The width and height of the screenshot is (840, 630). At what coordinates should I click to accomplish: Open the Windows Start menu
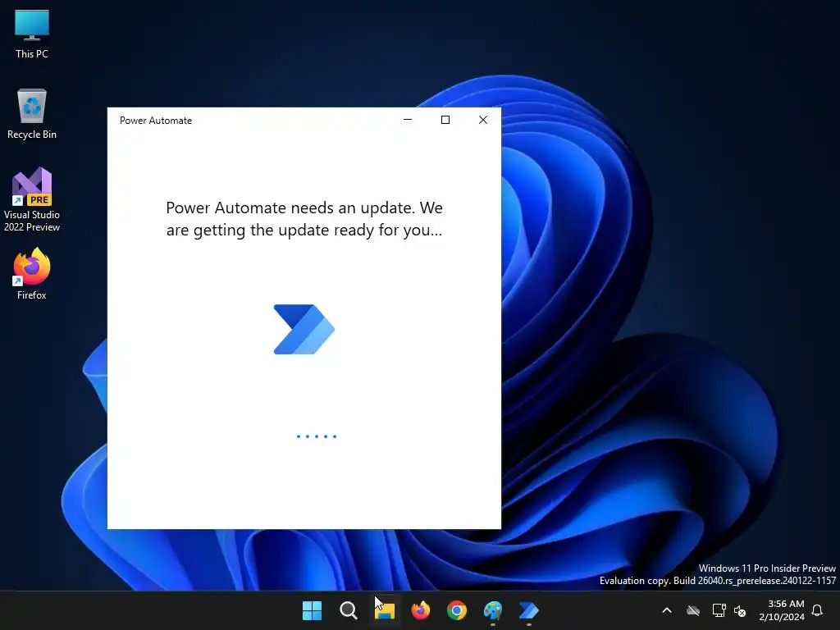pyautogui.click(x=312, y=610)
